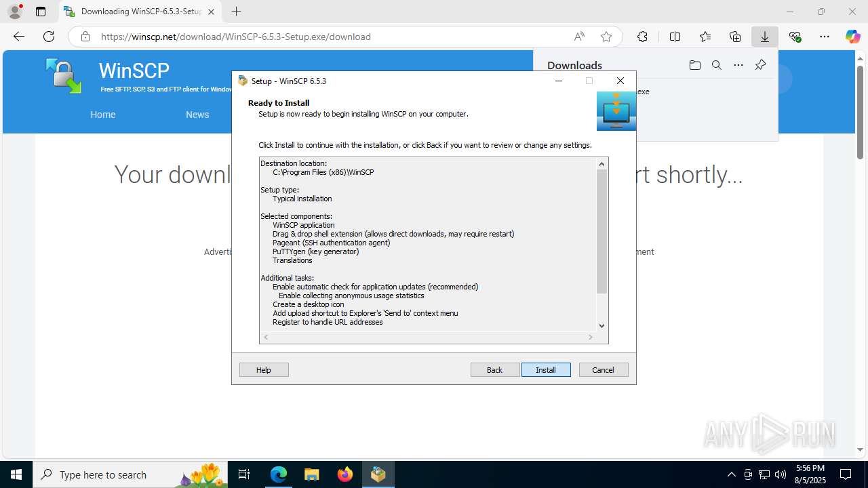Select WinSCP setup taskbar icon

pyautogui.click(x=378, y=474)
